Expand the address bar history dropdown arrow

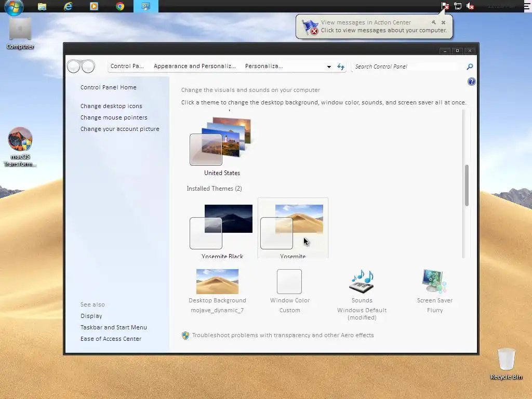pyautogui.click(x=329, y=66)
